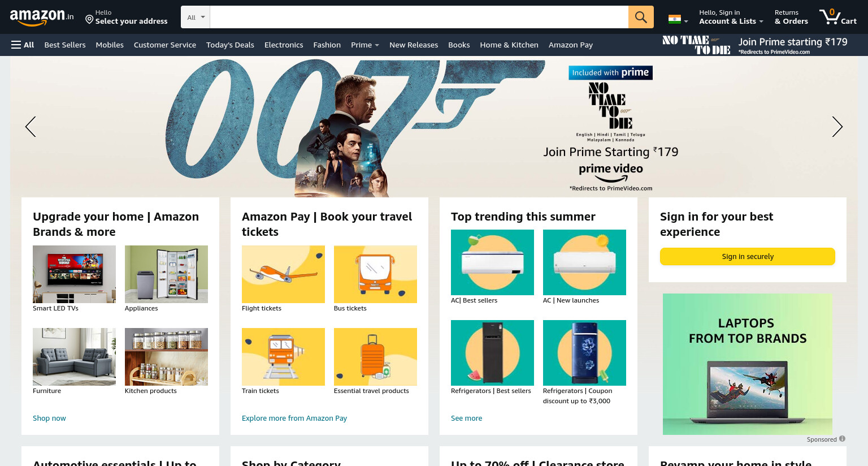Click the Amazon.in logo
This screenshot has height=466, width=868.
coord(42,17)
